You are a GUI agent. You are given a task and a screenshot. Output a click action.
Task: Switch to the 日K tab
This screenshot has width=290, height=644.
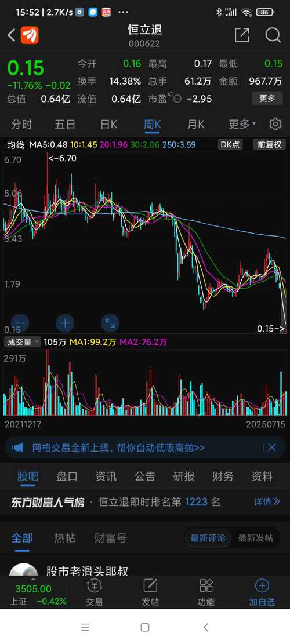pos(108,124)
